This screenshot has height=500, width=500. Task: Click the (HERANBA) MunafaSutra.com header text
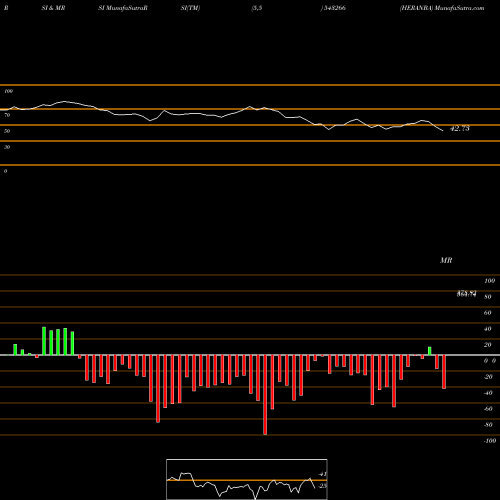click(442, 8)
